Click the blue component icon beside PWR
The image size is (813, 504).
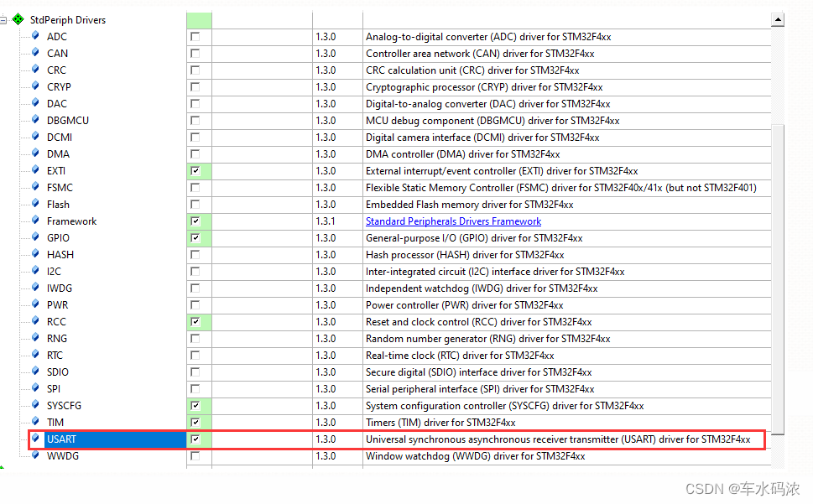[x=35, y=304]
